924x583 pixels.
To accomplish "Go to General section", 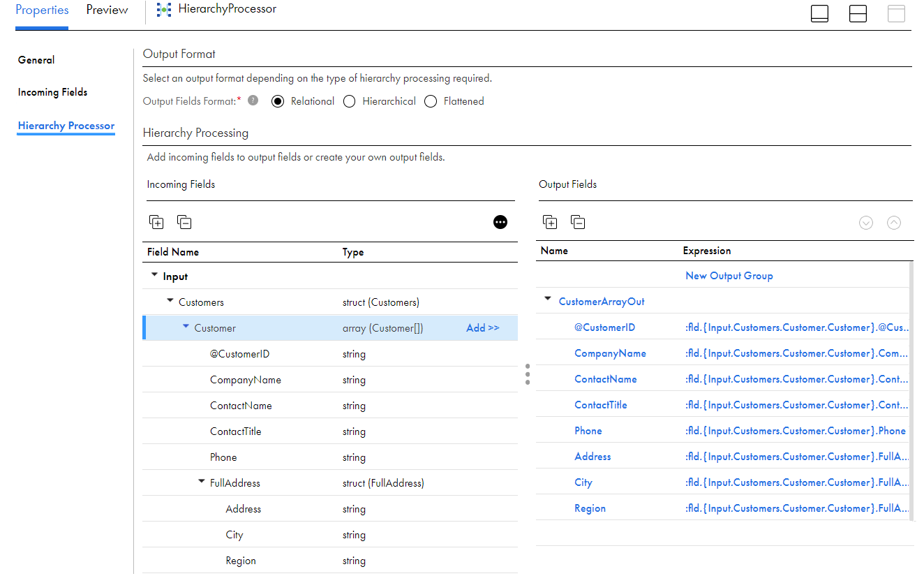I will point(36,60).
